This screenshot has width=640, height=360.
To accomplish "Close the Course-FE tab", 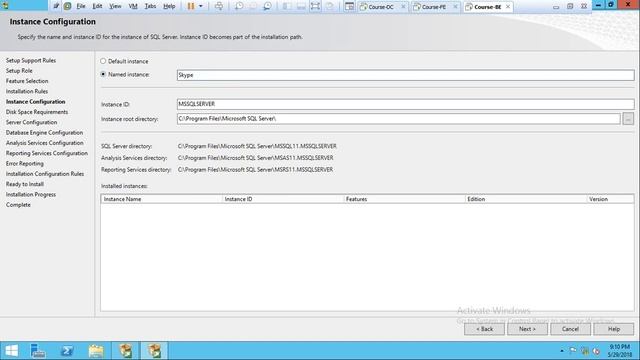I will pos(455,7).
